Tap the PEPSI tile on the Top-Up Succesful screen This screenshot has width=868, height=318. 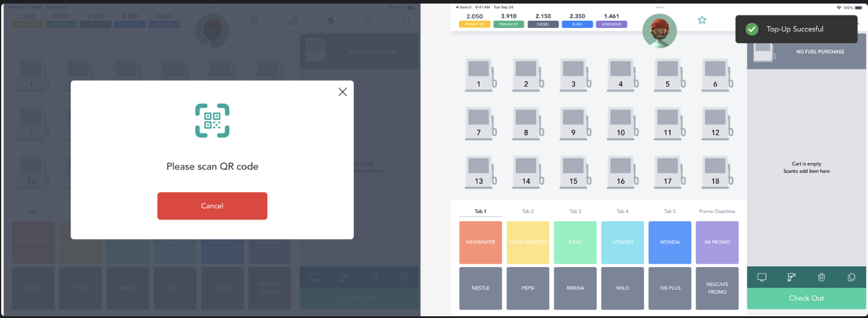tap(528, 288)
